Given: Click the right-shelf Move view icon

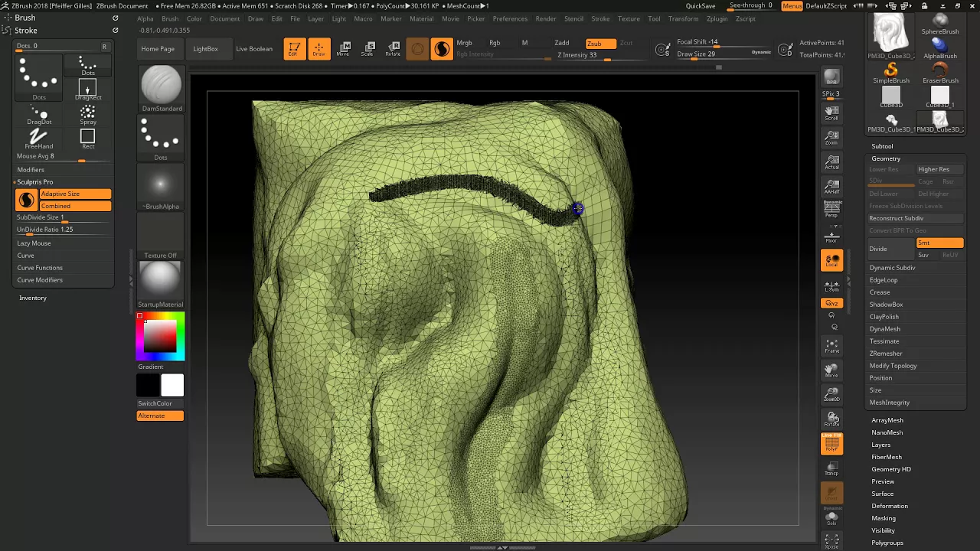Looking at the screenshot, I should coord(831,370).
